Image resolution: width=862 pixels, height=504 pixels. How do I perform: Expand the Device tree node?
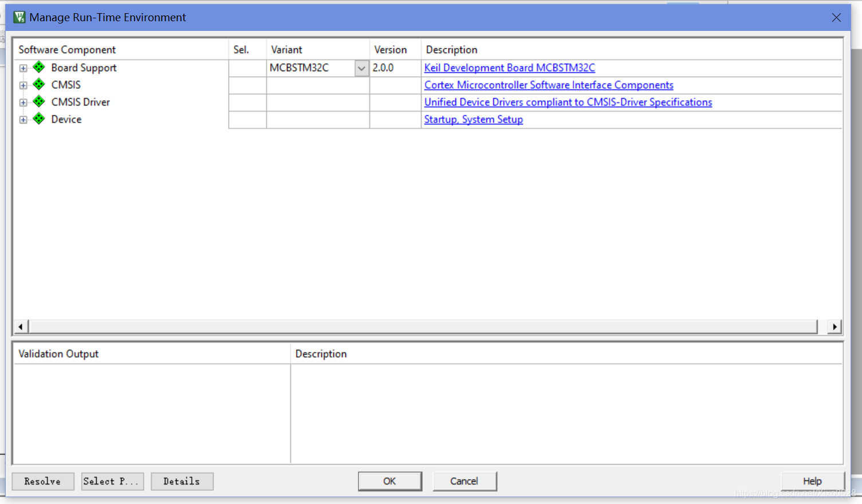point(23,120)
